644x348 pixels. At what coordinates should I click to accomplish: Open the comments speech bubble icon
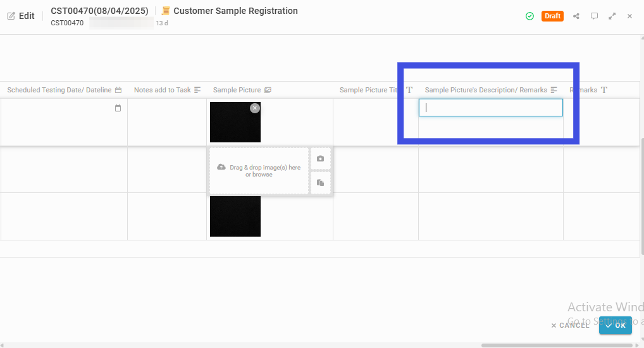594,16
